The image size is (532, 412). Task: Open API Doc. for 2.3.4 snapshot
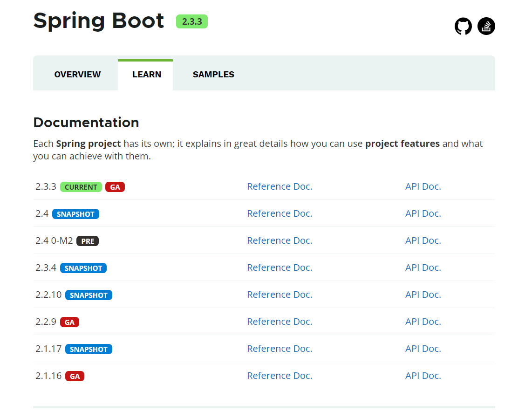[x=423, y=268]
